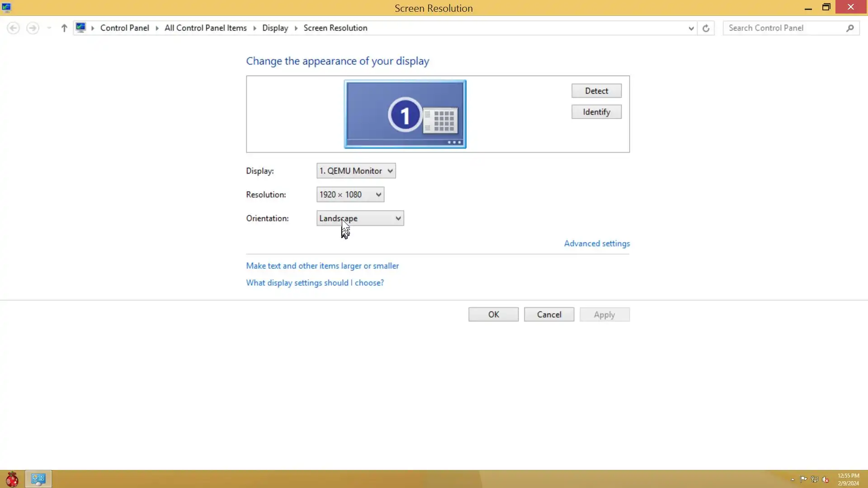
Task: Click Control Panel taskbar icon
Action: click(38, 479)
